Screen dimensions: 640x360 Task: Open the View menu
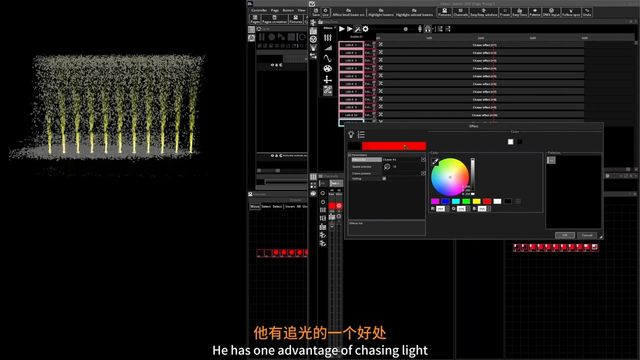click(x=302, y=10)
